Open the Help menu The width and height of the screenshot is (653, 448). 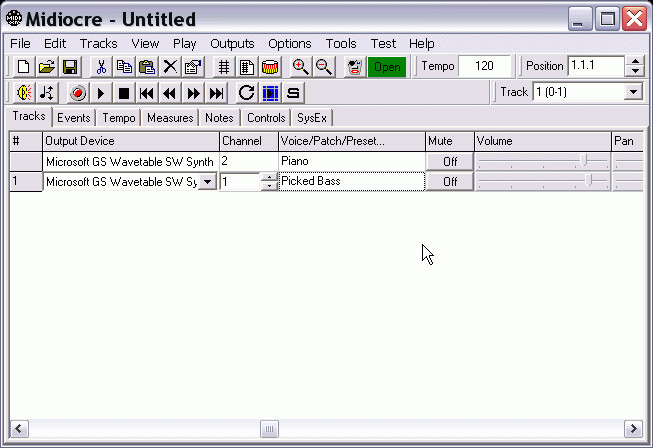click(421, 43)
